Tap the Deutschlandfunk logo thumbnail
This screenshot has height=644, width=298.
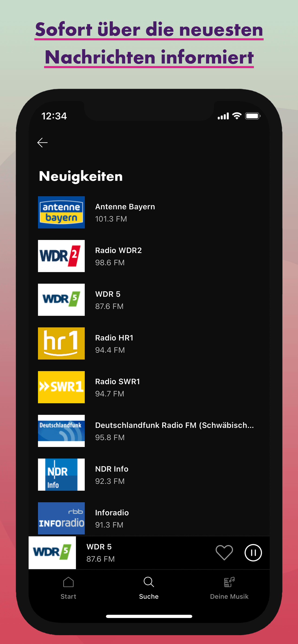(x=61, y=431)
